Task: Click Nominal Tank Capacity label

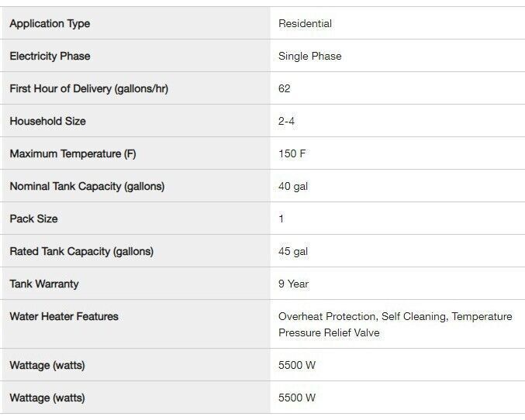Action: click(87, 186)
